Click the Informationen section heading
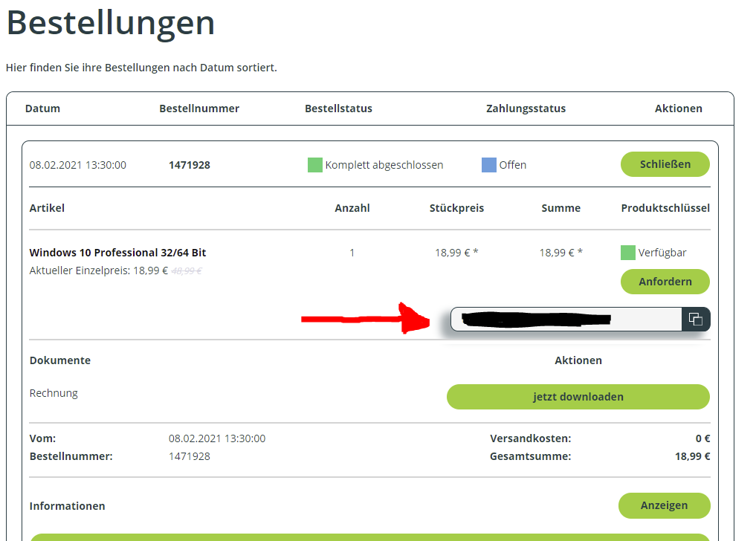 [x=67, y=506]
